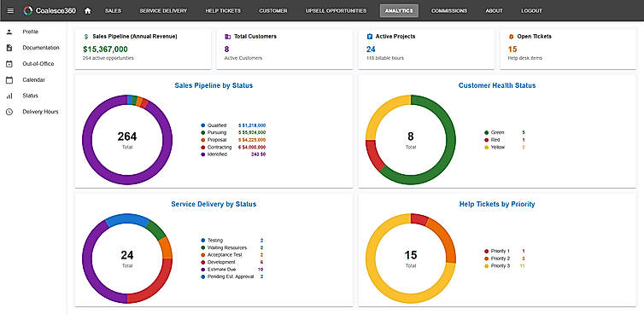Click the Customer Health Status title
644x314 pixels.
tap(497, 86)
